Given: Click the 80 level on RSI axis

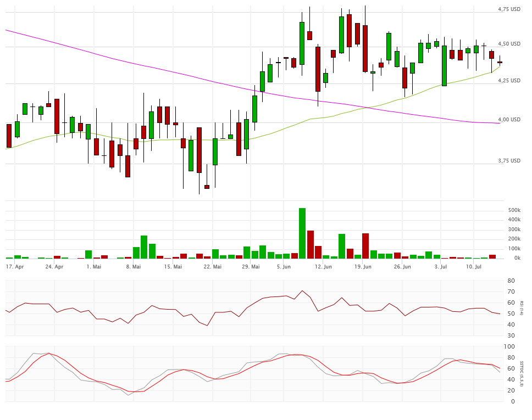Looking at the screenshot, I should [511, 281].
